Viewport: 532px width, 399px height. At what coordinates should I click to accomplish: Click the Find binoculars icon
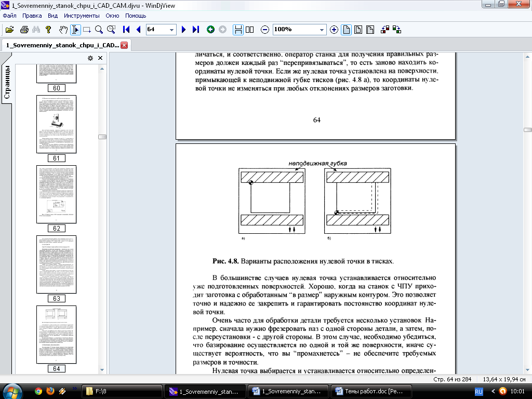click(36, 30)
